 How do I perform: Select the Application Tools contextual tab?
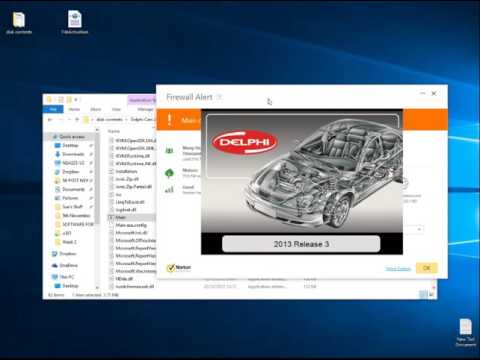pyautogui.click(x=142, y=100)
